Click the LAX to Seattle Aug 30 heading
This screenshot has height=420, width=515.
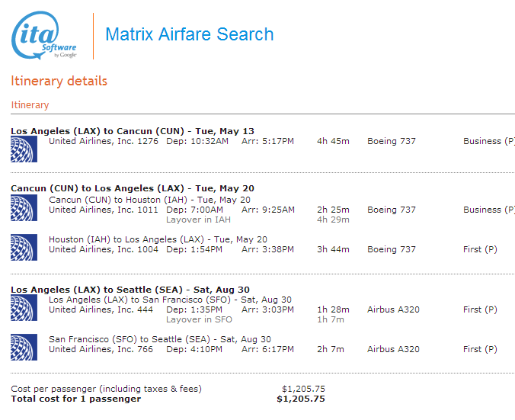[x=130, y=290]
